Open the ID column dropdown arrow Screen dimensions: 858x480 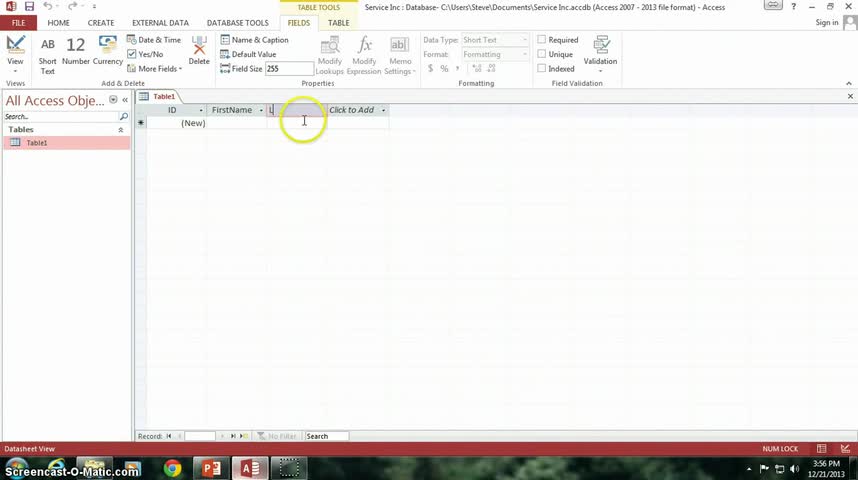coord(201,110)
